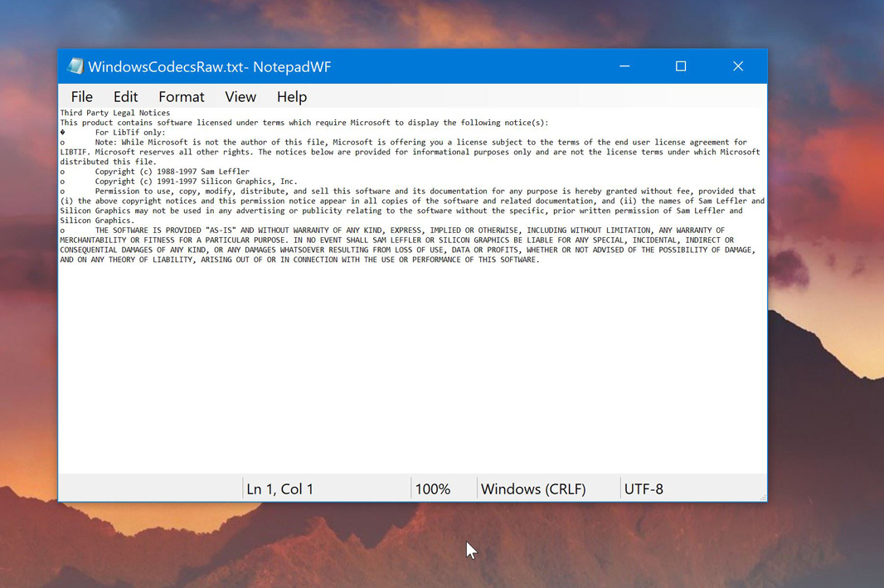Open the Edit menu
The height and width of the screenshot is (588, 884).
click(x=125, y=97)
